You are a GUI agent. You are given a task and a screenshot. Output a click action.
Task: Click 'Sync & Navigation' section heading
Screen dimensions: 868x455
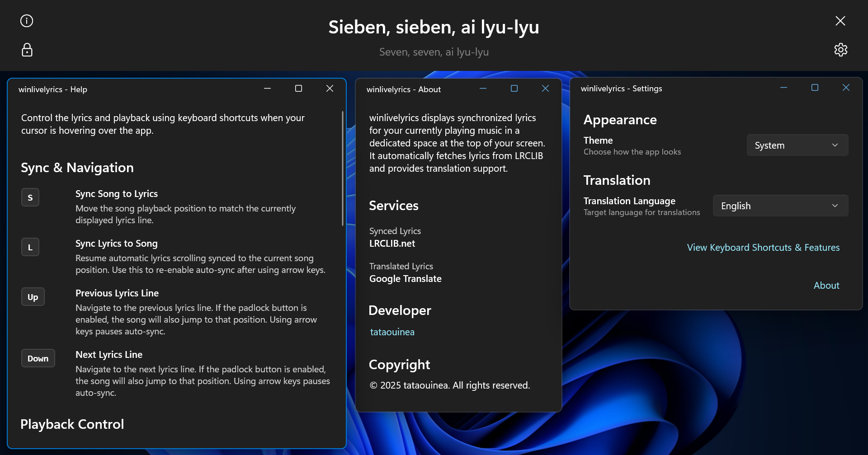point(77,168)
